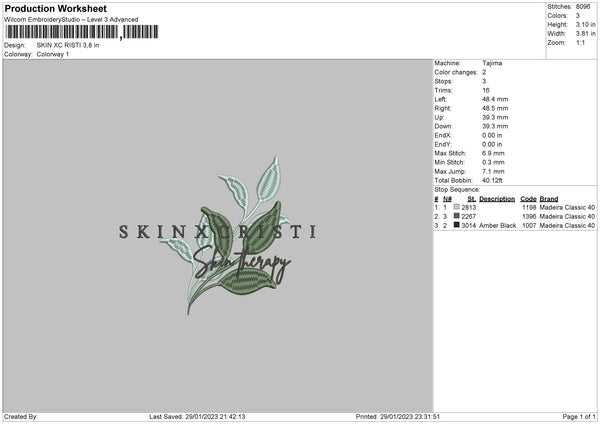Click the Height value 3.10 in
Viewport: 600px width, 424px height.
pyautogui.click(x=585, y=24)
